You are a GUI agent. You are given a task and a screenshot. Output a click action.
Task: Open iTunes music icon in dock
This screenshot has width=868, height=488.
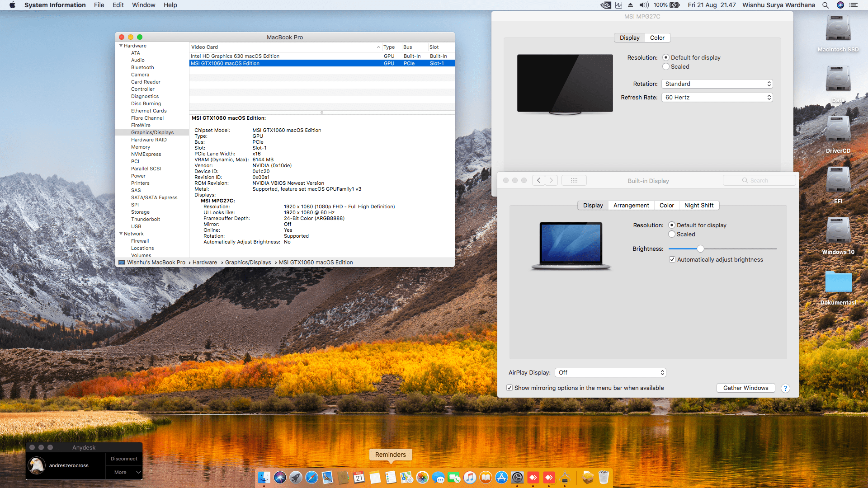click(470, 477)
